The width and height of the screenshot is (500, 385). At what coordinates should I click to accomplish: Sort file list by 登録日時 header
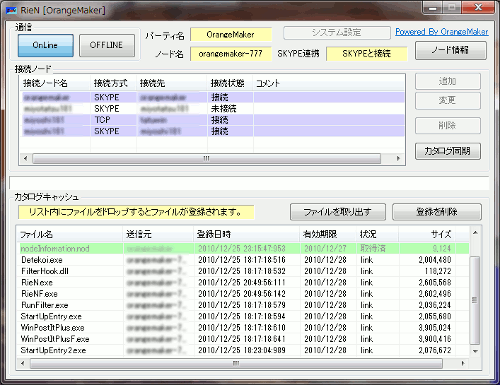pos(246,234)
